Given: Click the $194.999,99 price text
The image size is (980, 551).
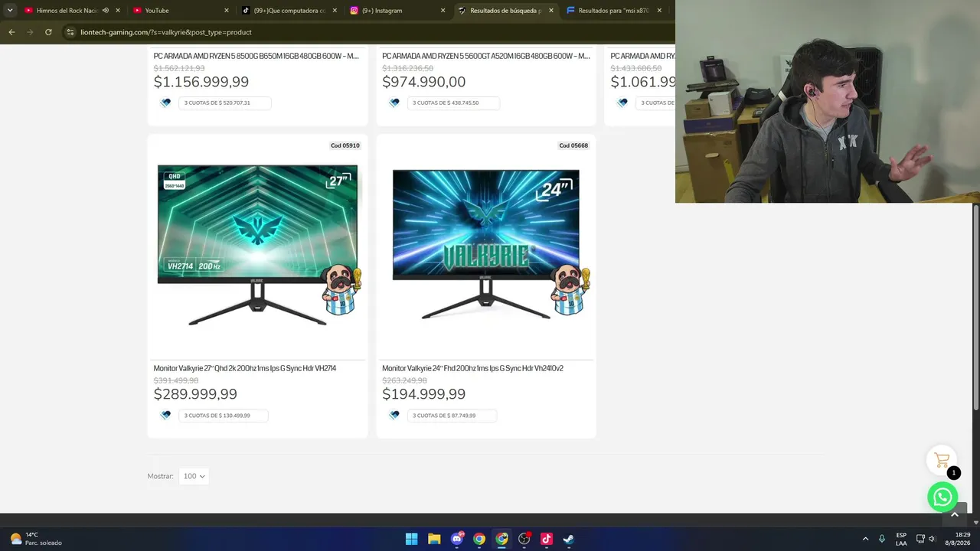Looking at the screenshot, I should pyautogui.click(x=423, y=394).
